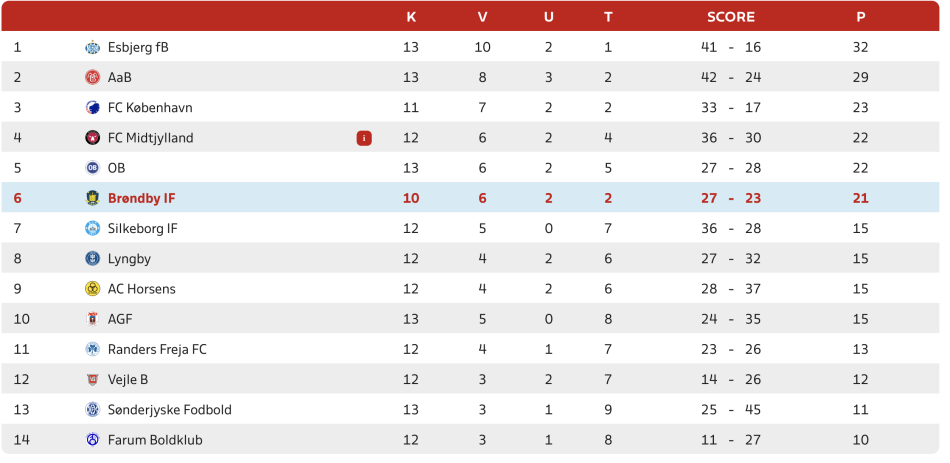Screen dimensions: 950x463
Task: Click the Silkeborg IF club logo
Action: click(93, 228)
